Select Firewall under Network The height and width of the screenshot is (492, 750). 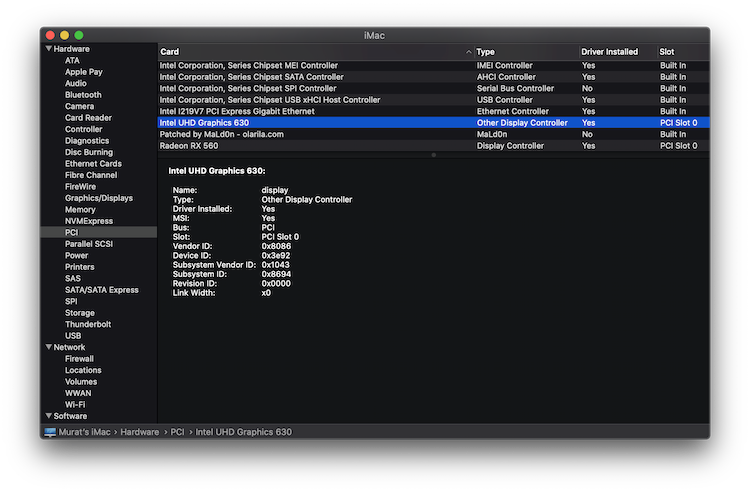pyautogui.click(x=79, y=359)
